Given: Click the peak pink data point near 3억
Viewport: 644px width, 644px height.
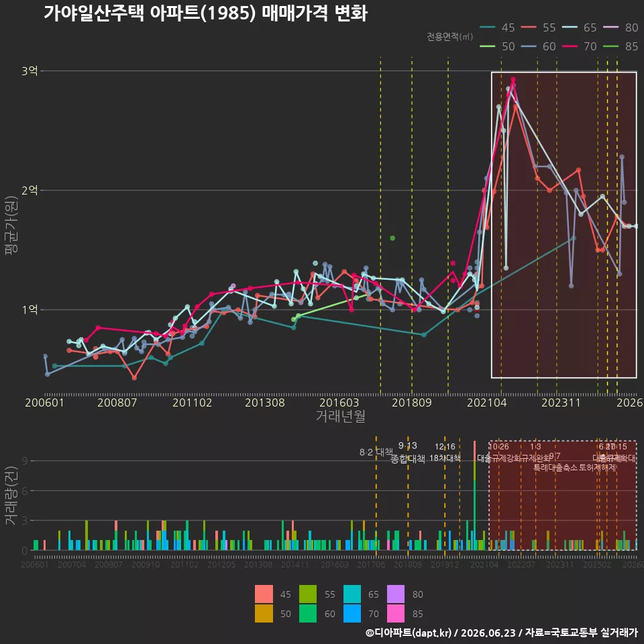Looking at the screenshot, I should pyautogui.click(x=513, y=80).
